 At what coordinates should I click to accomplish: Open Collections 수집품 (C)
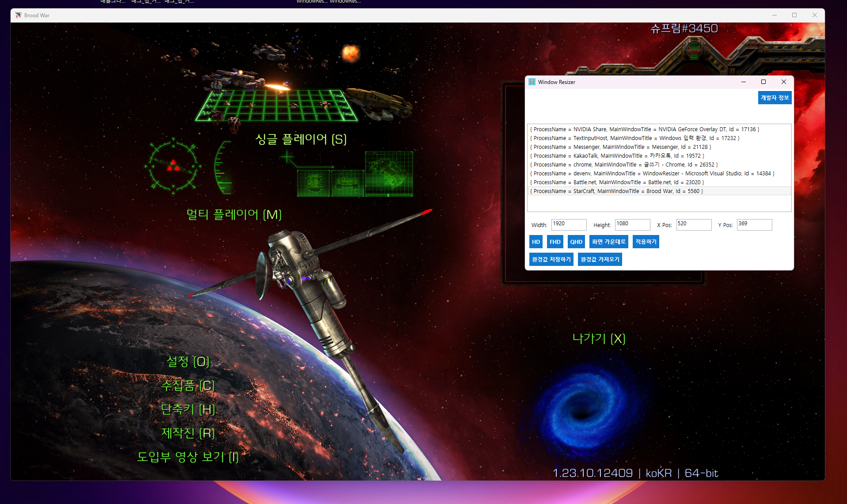click(188, 386)
